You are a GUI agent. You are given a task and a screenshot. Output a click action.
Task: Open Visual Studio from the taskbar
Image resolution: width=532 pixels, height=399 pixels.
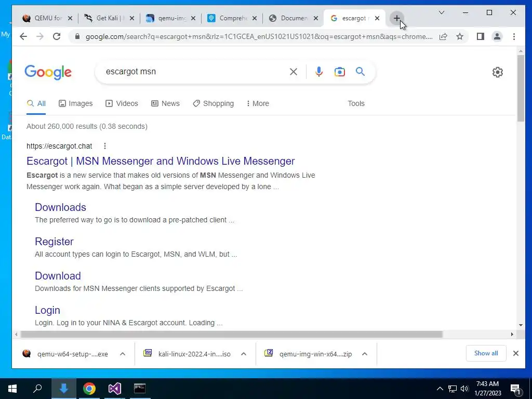(x=115, y=389)
